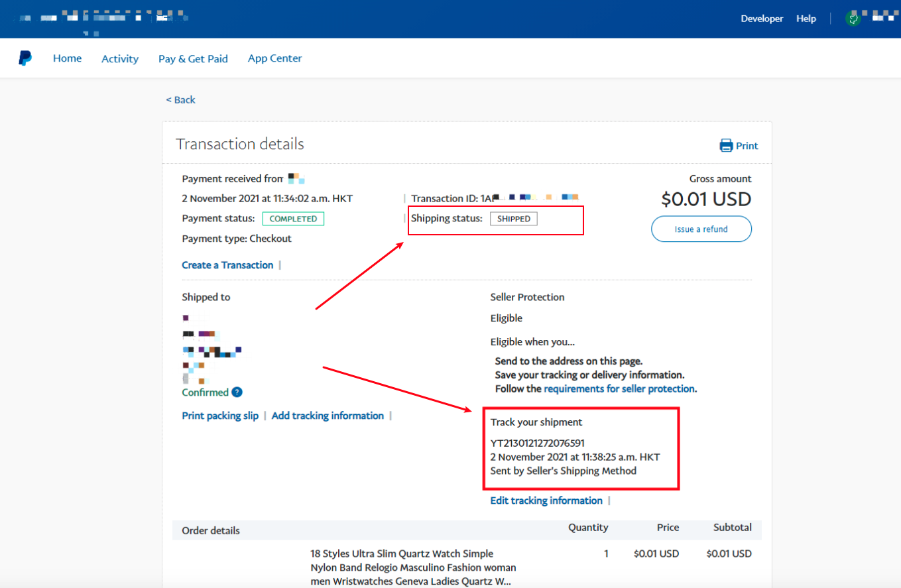Click the Confirmed help question mark icon
901x588 pixels.
point(237,392)
